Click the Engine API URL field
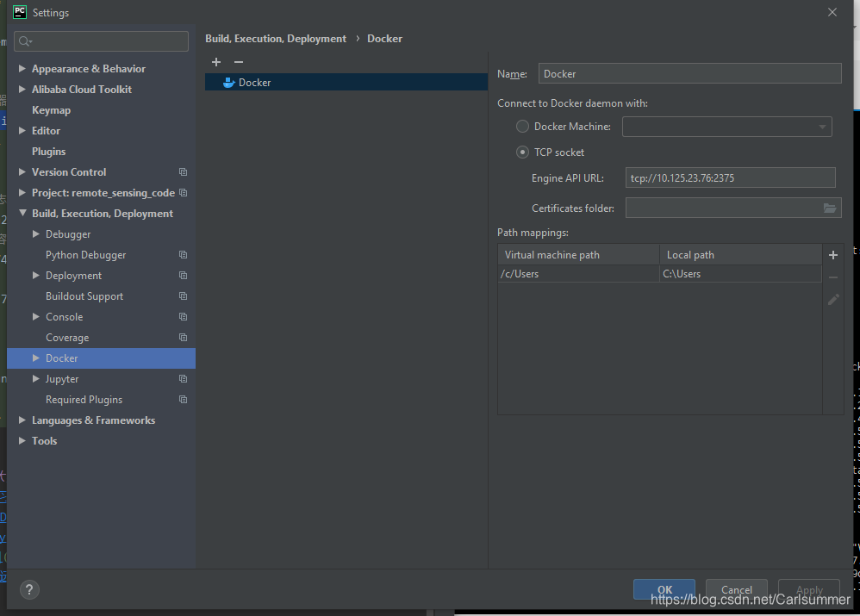Screen dimensions: 860x616 pyautogui.click(x=730, y=177)
